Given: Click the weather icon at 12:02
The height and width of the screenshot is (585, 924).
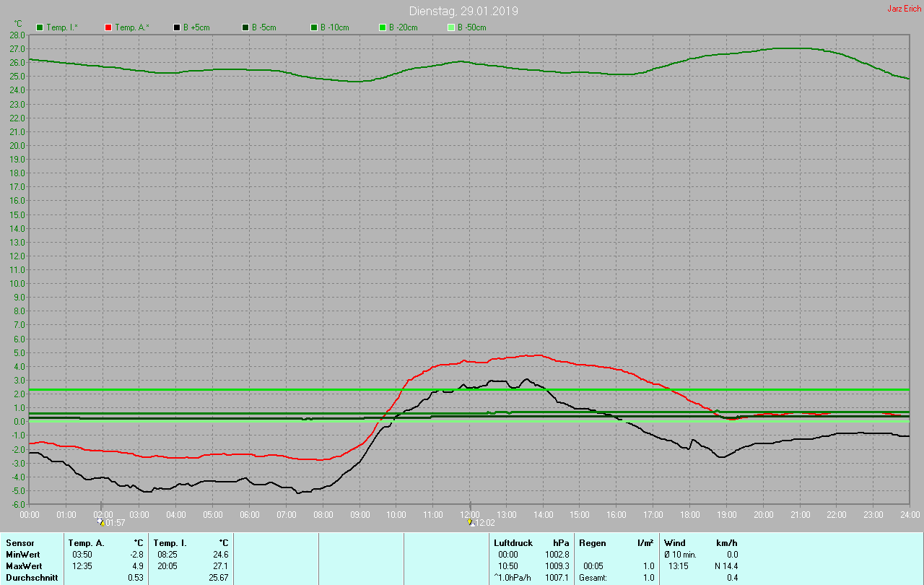Looking at the screenshot, I should (470, 521).
